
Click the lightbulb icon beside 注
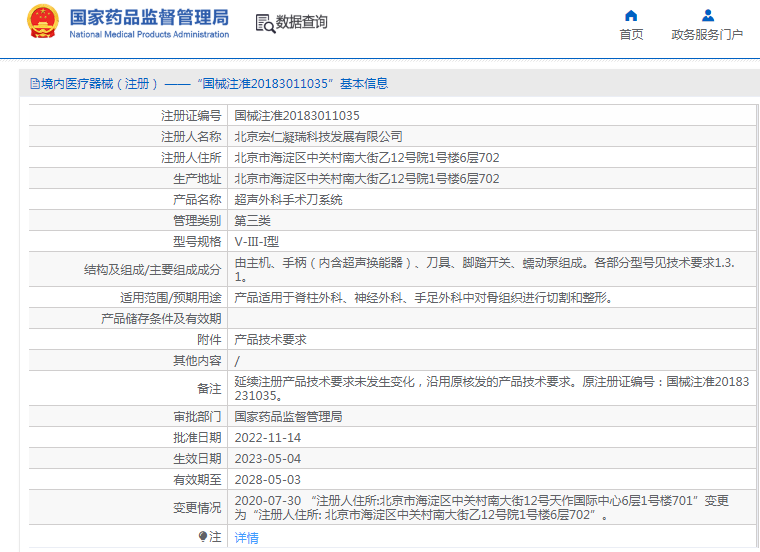203,536
